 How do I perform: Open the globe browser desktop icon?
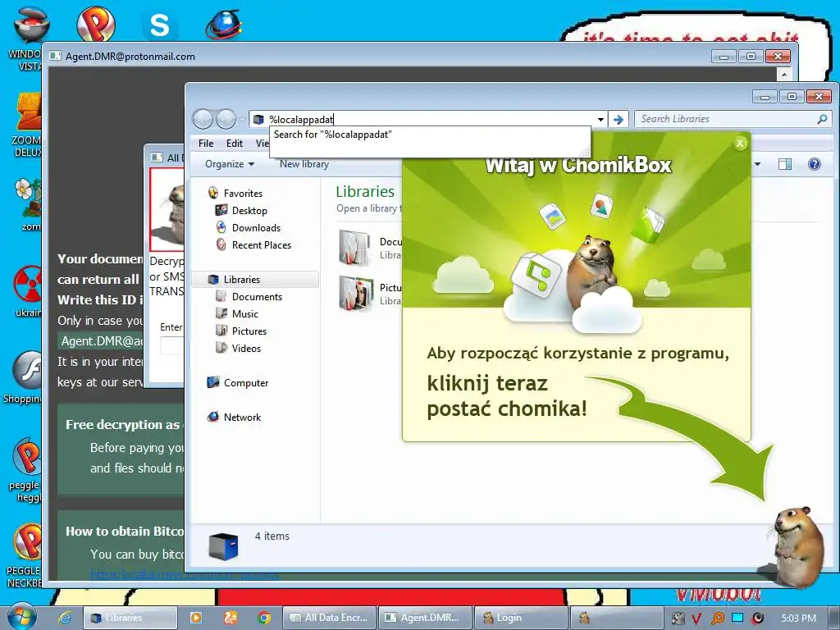(224, 23)
